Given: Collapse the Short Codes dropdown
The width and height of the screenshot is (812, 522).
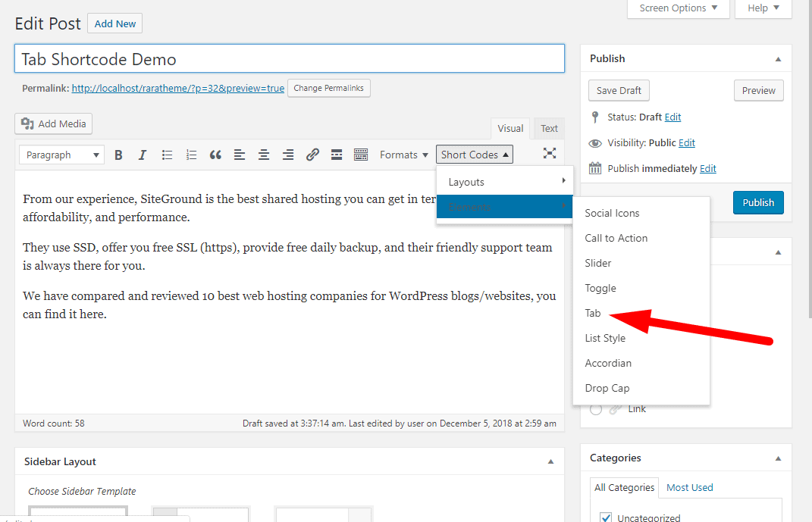Looking at the screenshot, I should pyautogui.click(x=475, y=155).
